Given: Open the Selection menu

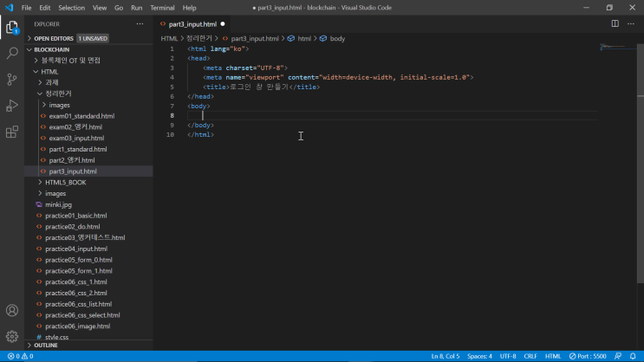Looking at the screenshot, I should (x=71, y=8).
